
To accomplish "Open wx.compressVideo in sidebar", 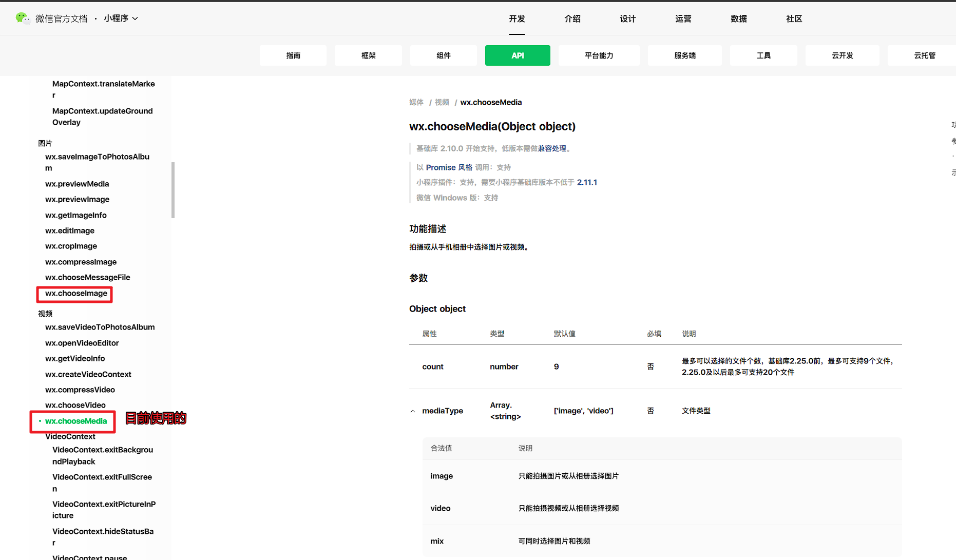I will pyautogui.click(x=80, y=390).
